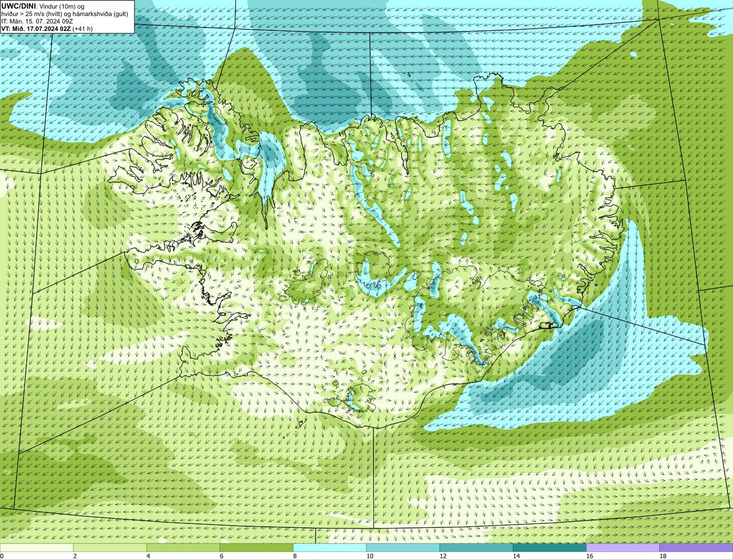Click the 'IT: Mán. 15. 07. 2024 09Z' line
Viewport: 733px width, 560px height.
(37, 21)
